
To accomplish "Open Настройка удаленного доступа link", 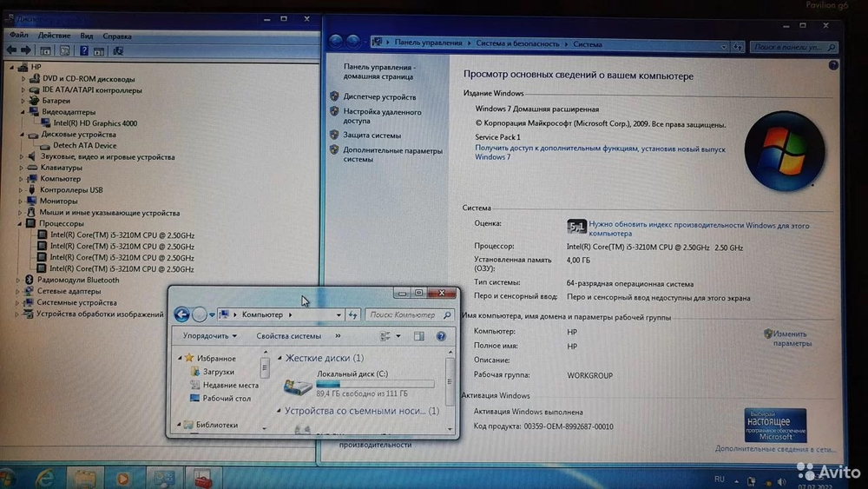I will coord(382,116).
